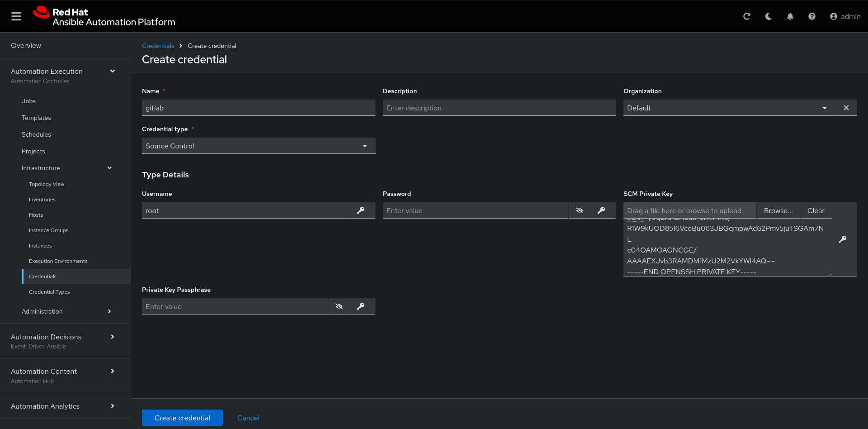The image size is (868, 429).
Task: Click key icon in Username field
Action: point(361,210)
